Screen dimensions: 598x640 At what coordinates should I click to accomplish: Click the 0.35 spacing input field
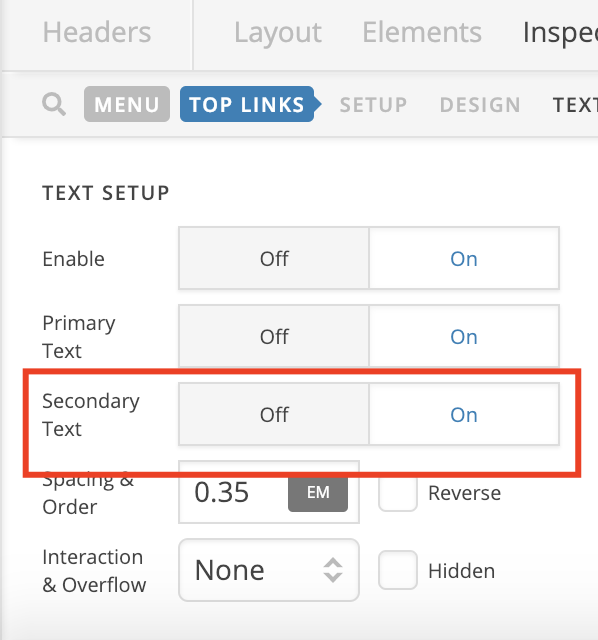click(x=233, y=492)
